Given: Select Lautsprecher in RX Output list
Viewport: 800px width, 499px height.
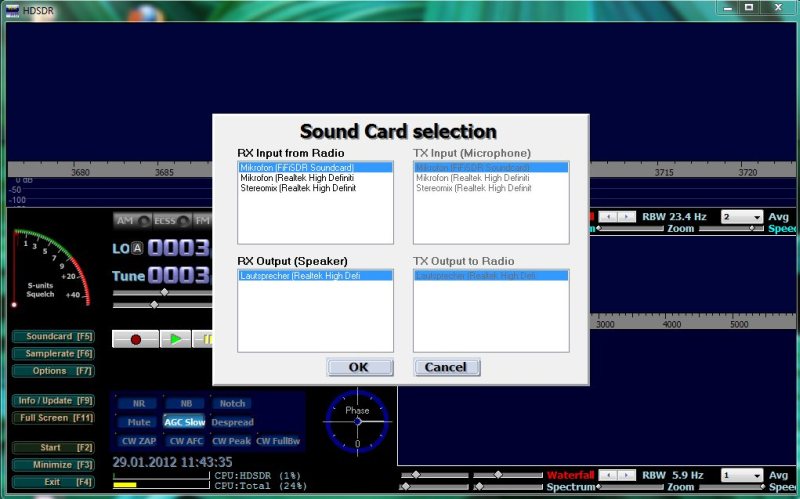Looking at the screenshot, I should coord(300,275).
